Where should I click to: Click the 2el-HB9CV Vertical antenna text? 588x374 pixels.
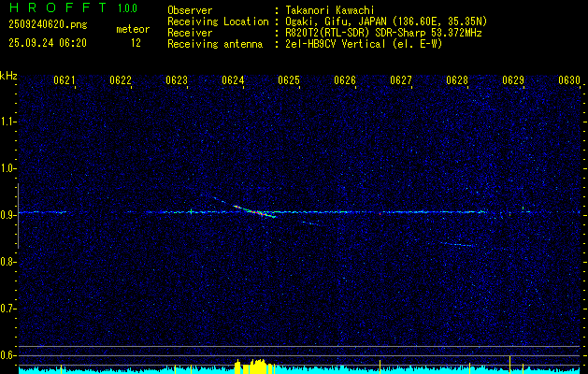(x=365, y=44)
